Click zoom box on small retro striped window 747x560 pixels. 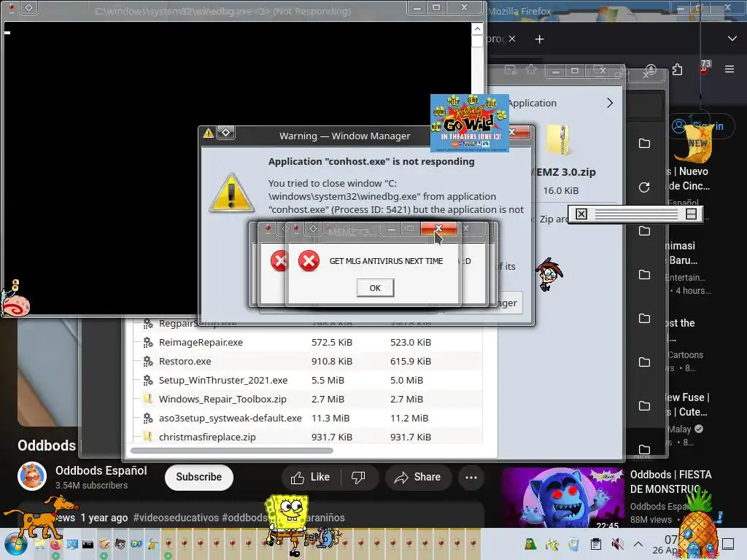(x=691, y=214)
